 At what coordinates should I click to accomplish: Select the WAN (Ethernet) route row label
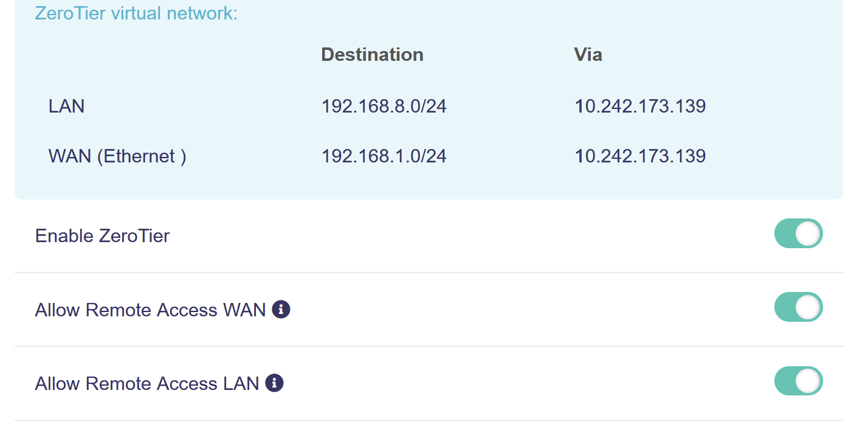(x=117, y=156)
